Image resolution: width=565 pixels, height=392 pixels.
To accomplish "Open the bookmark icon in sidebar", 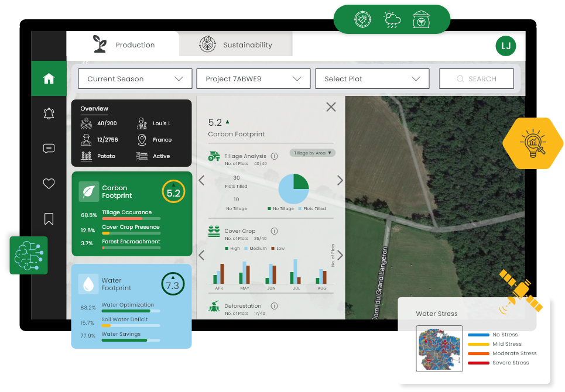I will tap(49, 218).
